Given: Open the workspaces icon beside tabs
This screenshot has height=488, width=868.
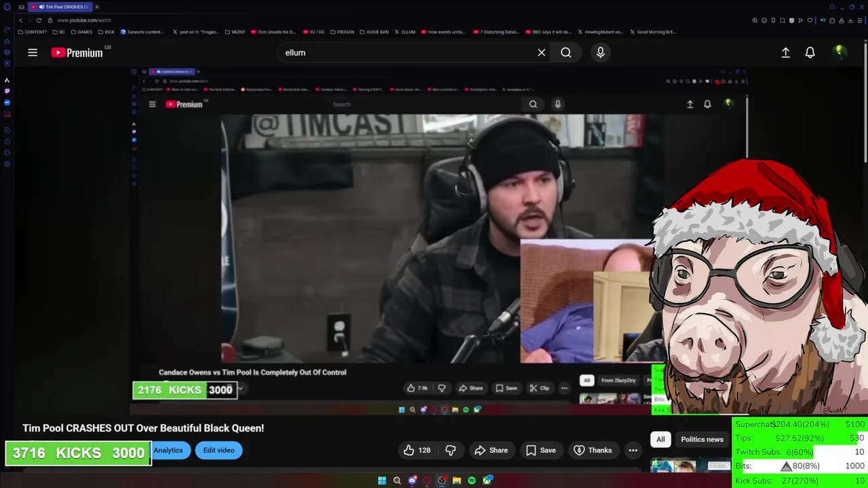Looking at the screenshot, I should [21, 7].
